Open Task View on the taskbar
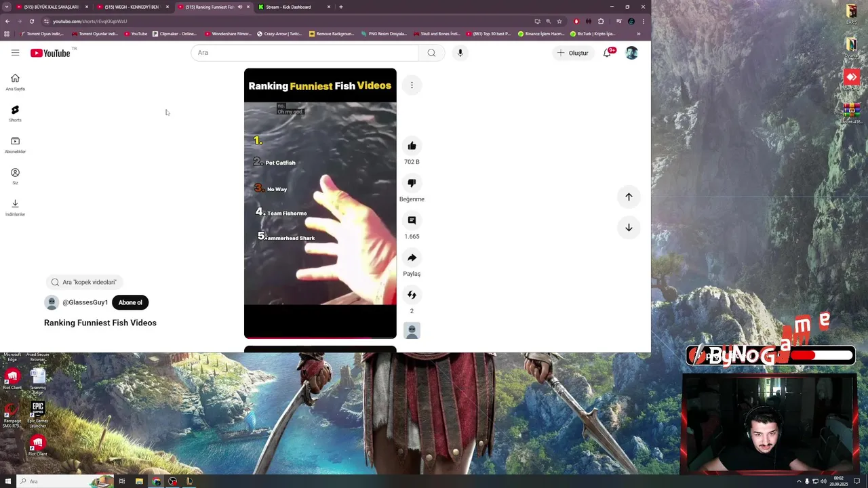The image size is (868, 488). pos(122,481)
